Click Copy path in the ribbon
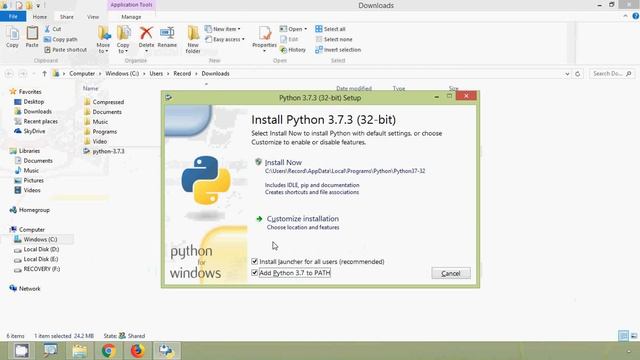 tap(60, 40)
